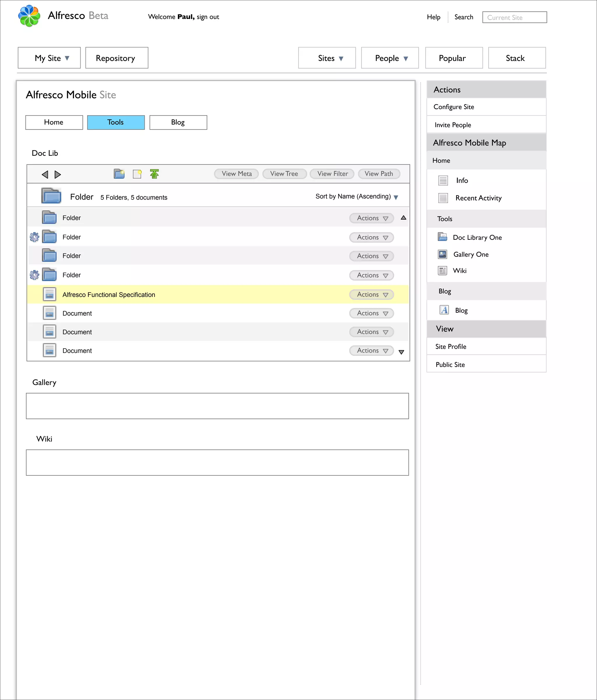Open the My Site dropdown
The height and width of the screenshot is (700, 597).
pos(49,58)
